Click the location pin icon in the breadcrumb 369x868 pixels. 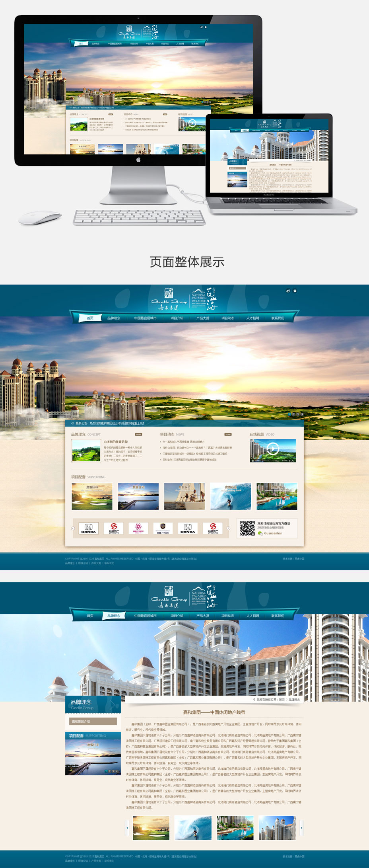tap(254, 699)
